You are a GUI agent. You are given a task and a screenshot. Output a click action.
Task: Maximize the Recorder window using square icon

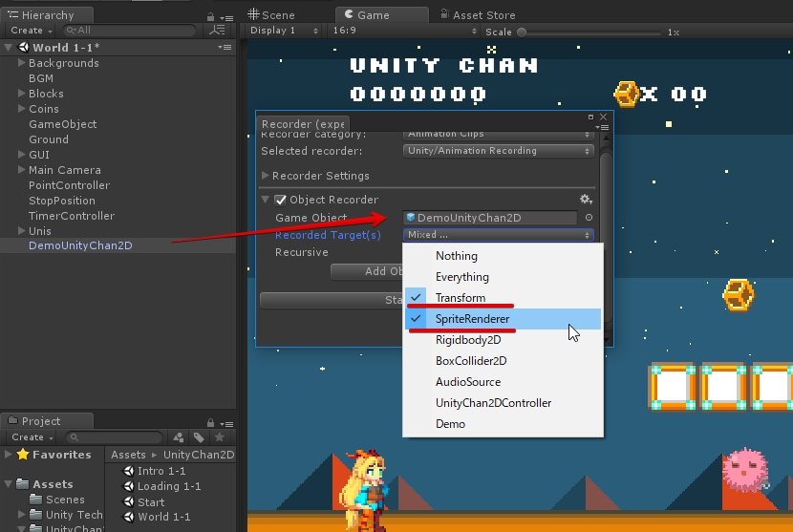(590, 117)
